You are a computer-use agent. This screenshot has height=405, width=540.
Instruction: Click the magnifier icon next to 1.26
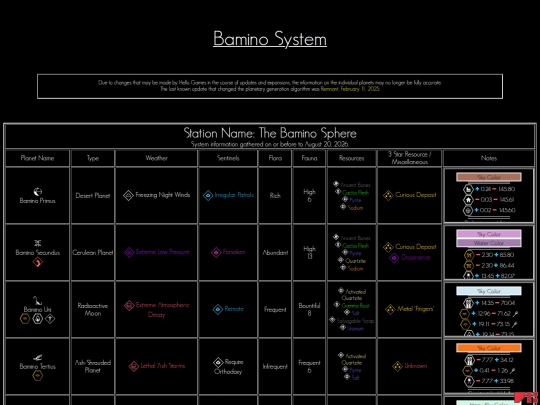[x=513, y=371]
